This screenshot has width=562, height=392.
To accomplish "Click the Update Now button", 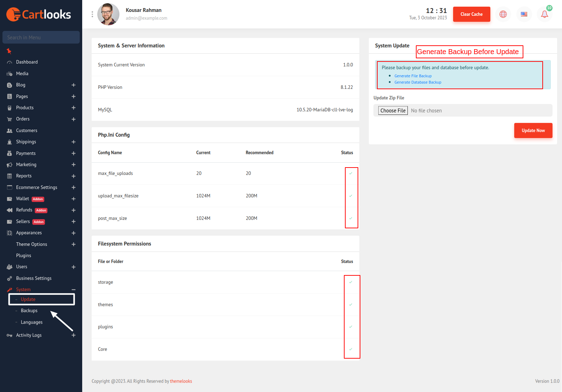I will pyautogui.click(x=533, y=131).
